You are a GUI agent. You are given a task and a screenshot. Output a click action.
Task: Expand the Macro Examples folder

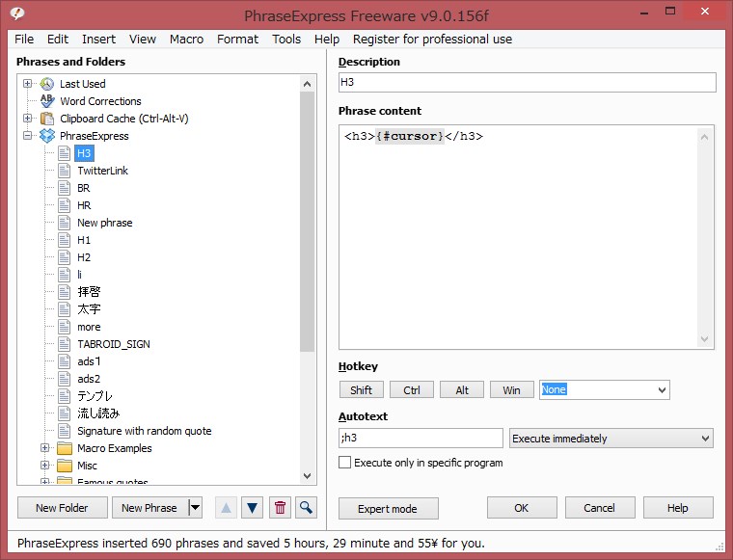[45, 448]
